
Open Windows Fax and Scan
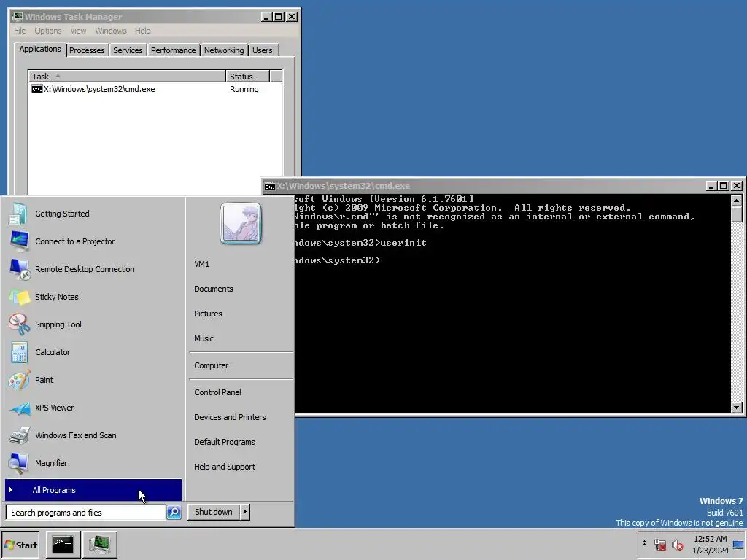coord(93,435)
